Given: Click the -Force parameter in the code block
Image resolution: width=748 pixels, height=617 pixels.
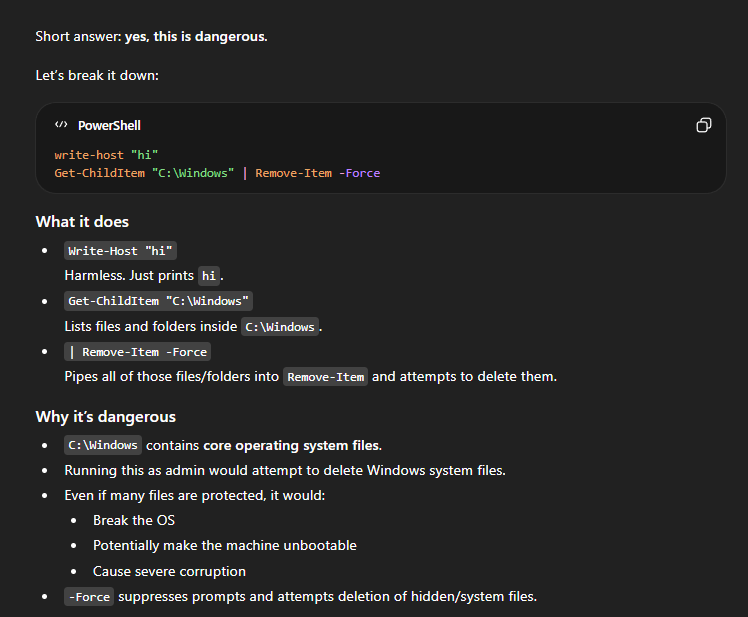Looking at the screenshot, I should tap(359, 173).
